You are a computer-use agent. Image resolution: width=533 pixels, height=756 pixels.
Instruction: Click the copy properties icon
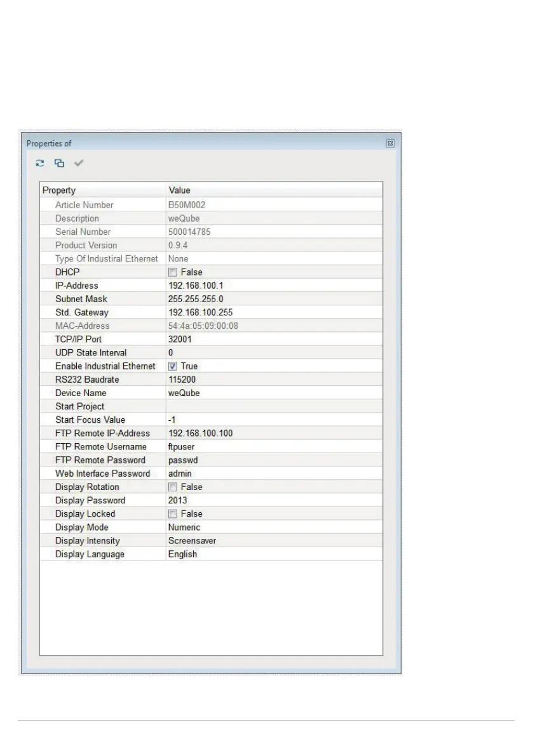[x=59, y=164]
